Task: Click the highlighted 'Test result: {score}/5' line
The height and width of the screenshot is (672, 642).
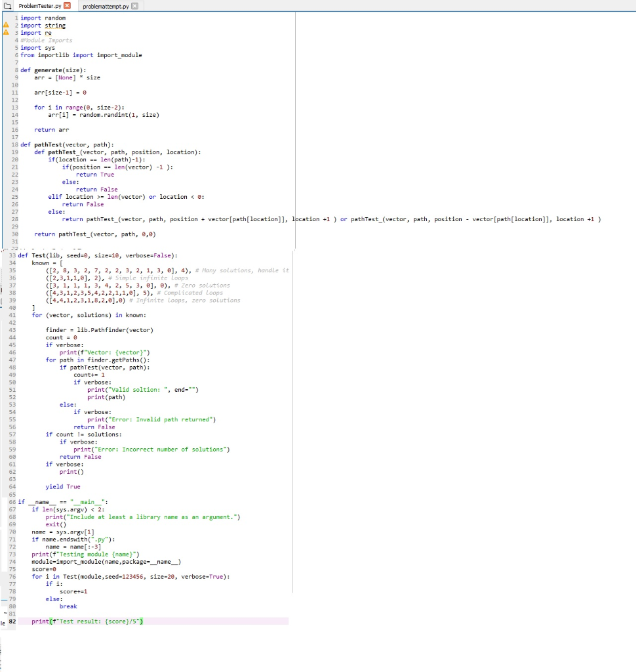Action: 87,621
